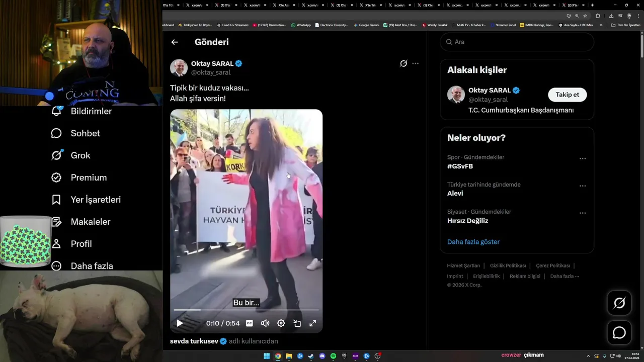
Task: Click the Ara search field
Action: (517, 42)
